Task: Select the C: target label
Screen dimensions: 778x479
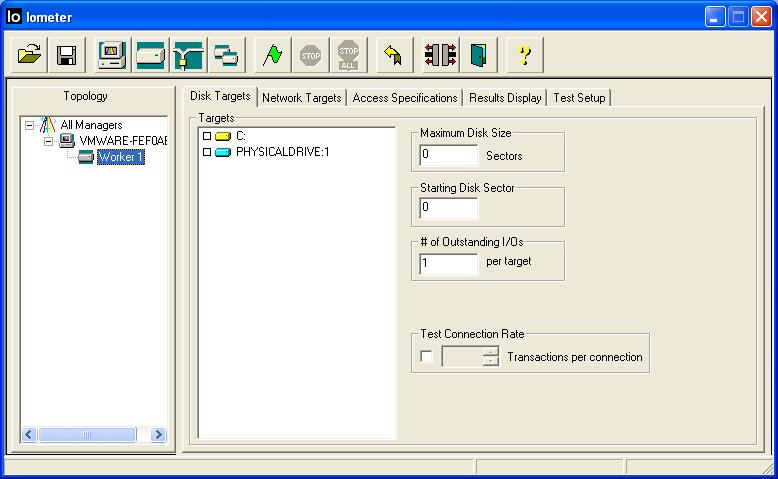Action: pos(241,136)
